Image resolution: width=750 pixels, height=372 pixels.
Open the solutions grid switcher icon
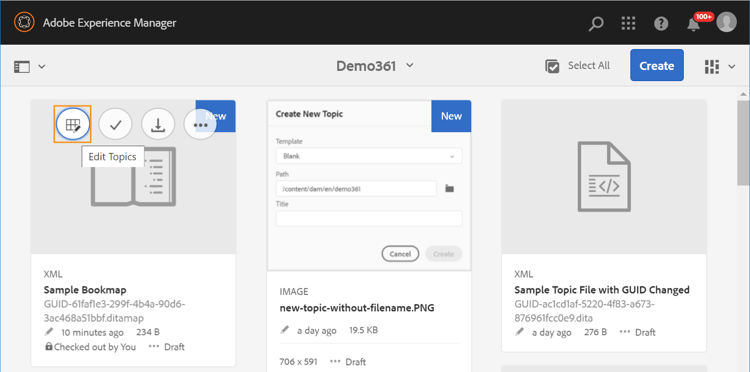629,23
